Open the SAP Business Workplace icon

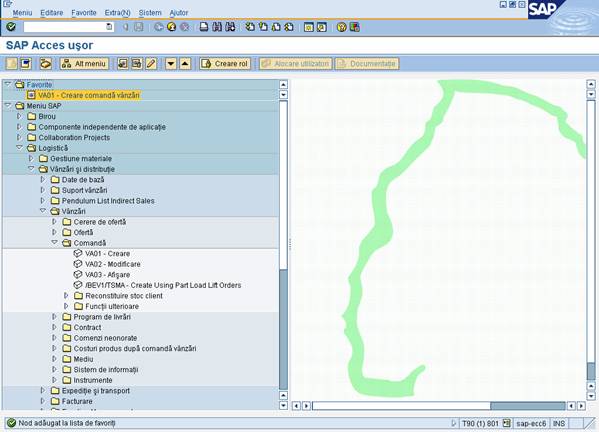click(x=45, y=63)
